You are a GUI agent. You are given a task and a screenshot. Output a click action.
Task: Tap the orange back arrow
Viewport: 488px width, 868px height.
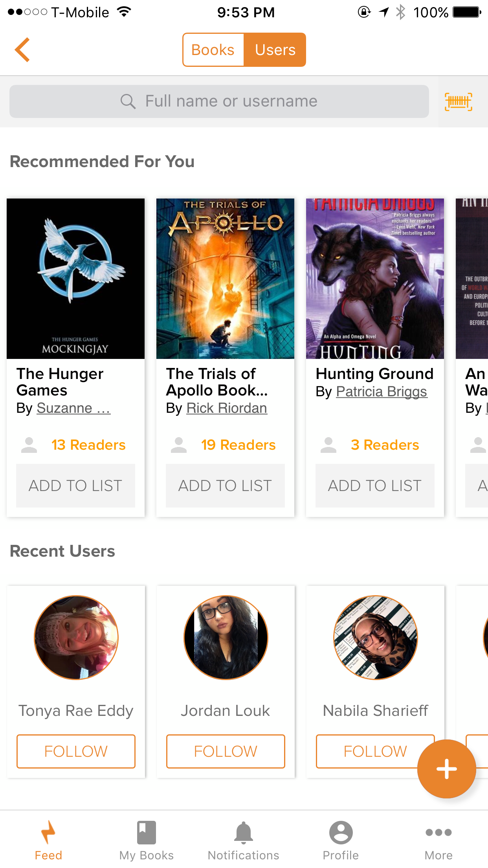[22, 50]
